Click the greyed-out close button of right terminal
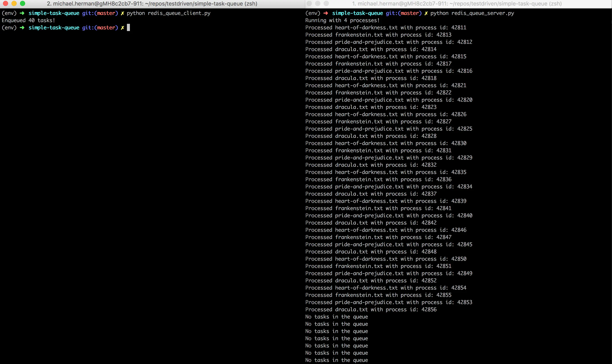This screenshot has height=364, width=612. point(309,3)
